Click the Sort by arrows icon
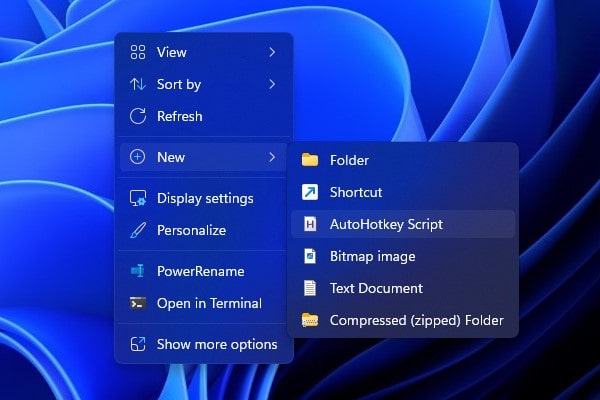The height and width of the screenshot is (400, 600). coord(138,84)
